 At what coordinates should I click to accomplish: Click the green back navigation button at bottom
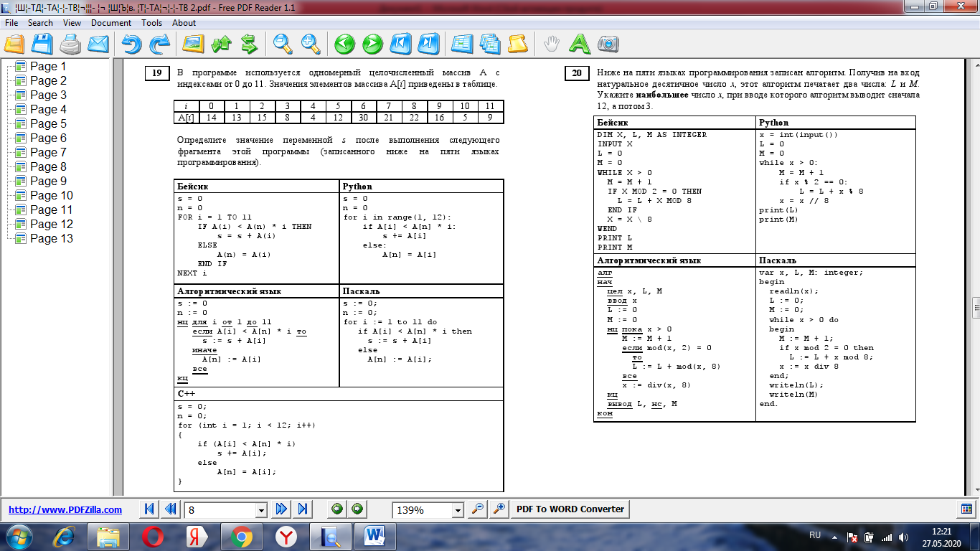[x=337, y=509]
